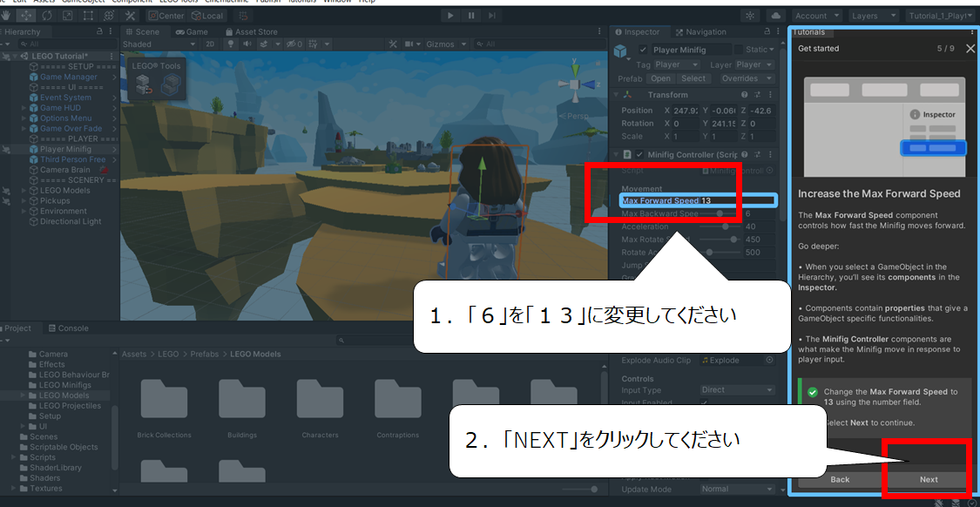Open Transform component help icon

click(745, 94)
